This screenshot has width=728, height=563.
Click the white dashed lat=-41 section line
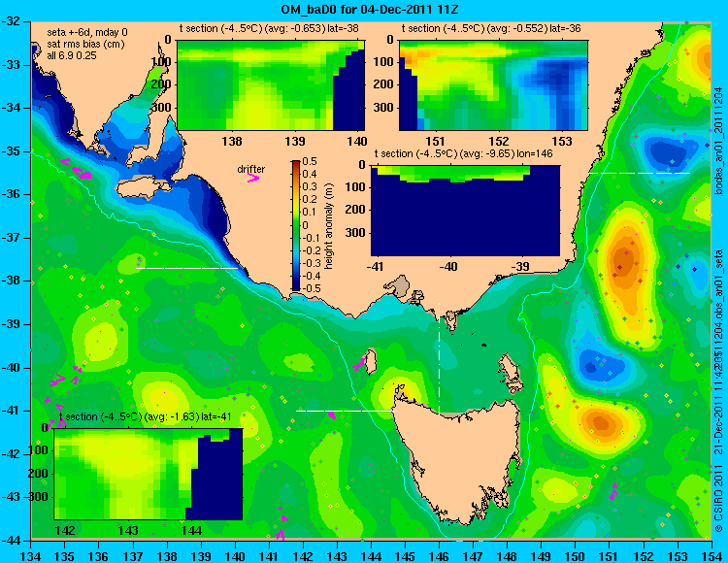click(x=347, y=411)
